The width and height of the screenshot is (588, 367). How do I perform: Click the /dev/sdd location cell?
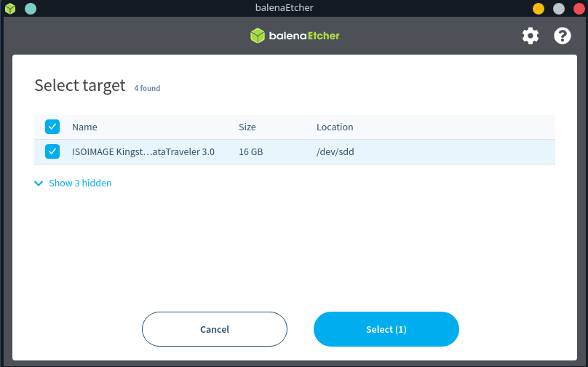335,151
